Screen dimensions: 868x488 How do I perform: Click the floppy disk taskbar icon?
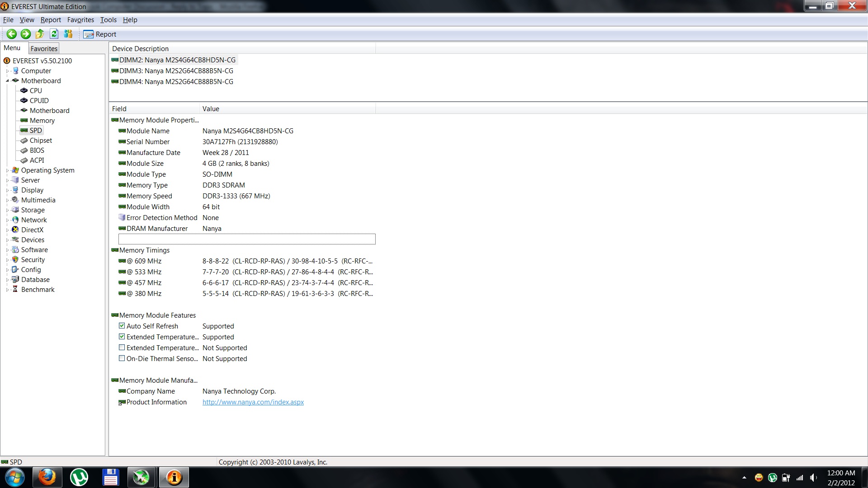click(x=111, y=477)
